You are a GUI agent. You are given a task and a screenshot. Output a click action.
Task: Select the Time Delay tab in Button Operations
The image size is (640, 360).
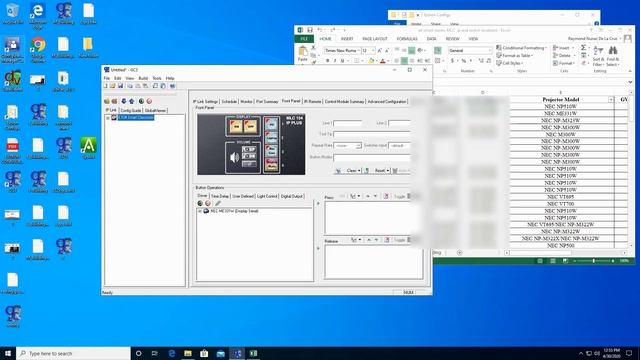coord(220,196)
